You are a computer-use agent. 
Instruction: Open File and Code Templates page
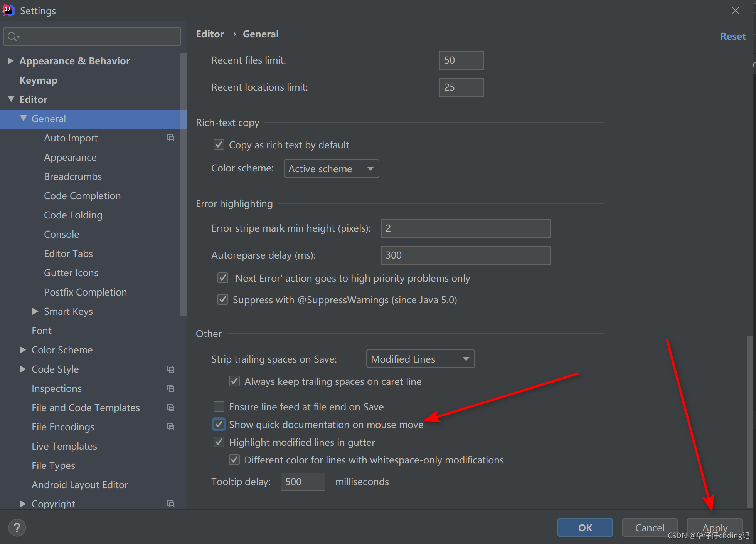click(86, 408)
